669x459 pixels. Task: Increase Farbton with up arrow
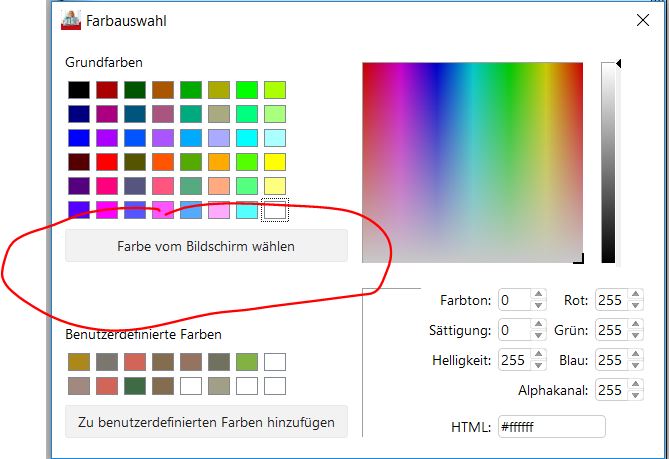[x=538, y=294]
